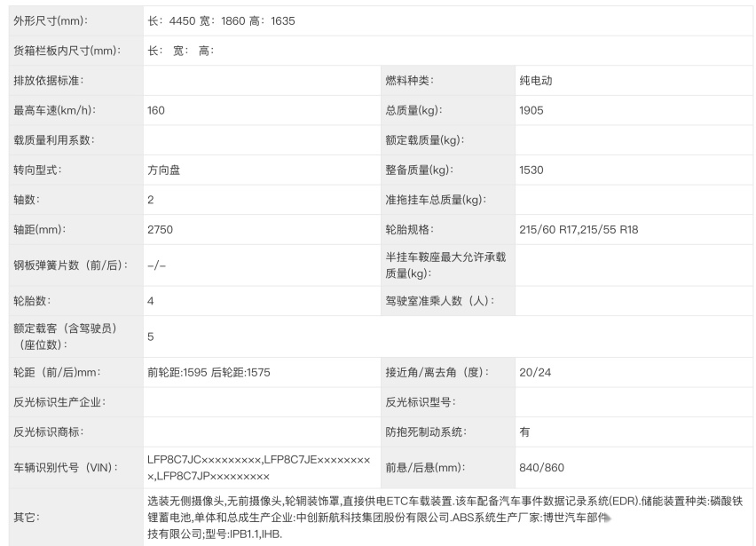
Task: Select the axle count value 2
Action: (x=151, y=200)
